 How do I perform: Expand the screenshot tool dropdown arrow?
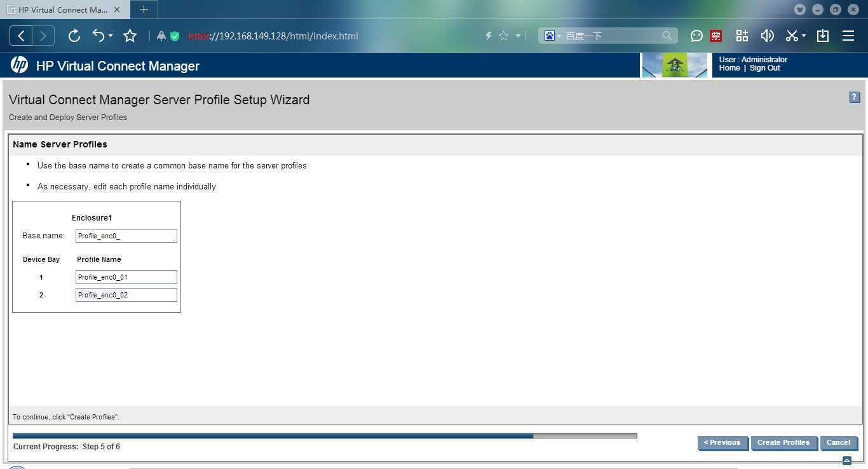point(804,36)
